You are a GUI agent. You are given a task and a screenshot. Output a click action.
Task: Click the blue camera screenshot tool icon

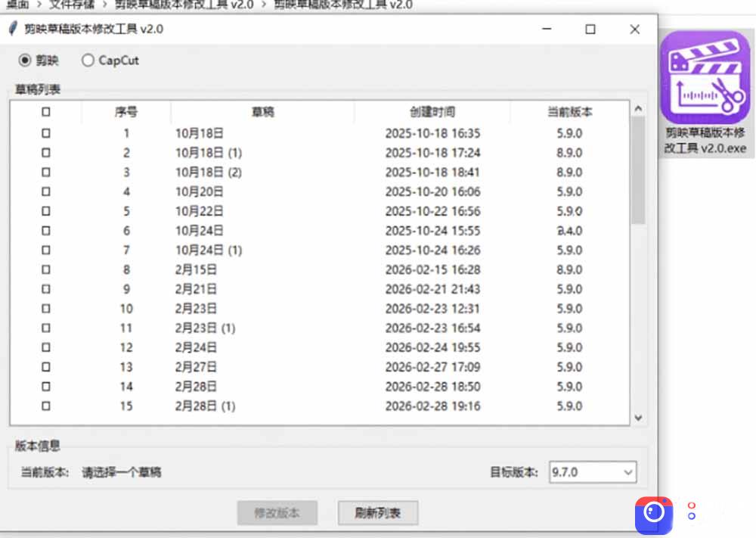654,515
